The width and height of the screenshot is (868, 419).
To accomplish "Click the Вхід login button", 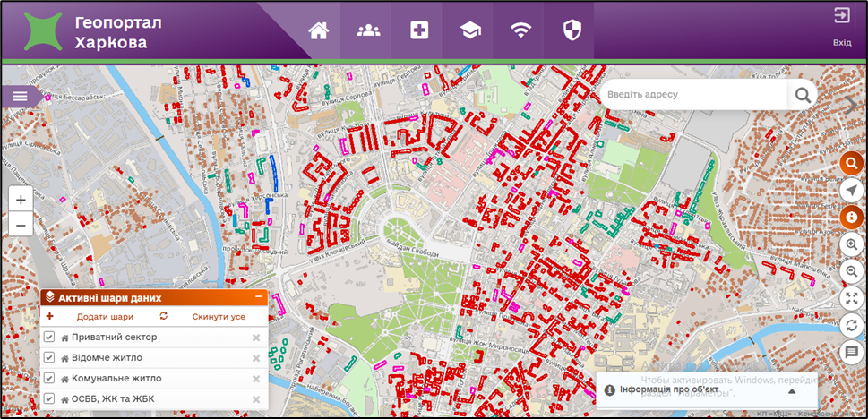I will 842,27.
